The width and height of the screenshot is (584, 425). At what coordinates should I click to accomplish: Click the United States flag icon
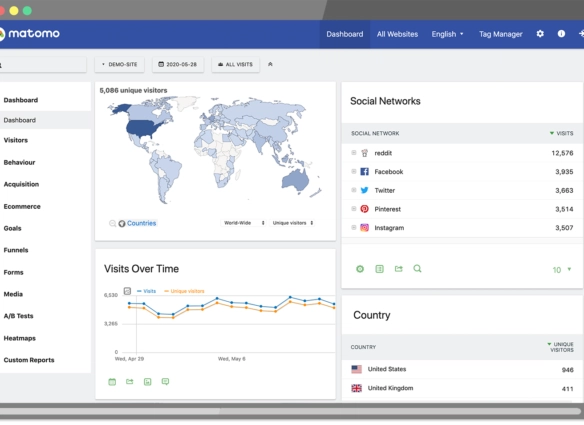click(356, 369)
